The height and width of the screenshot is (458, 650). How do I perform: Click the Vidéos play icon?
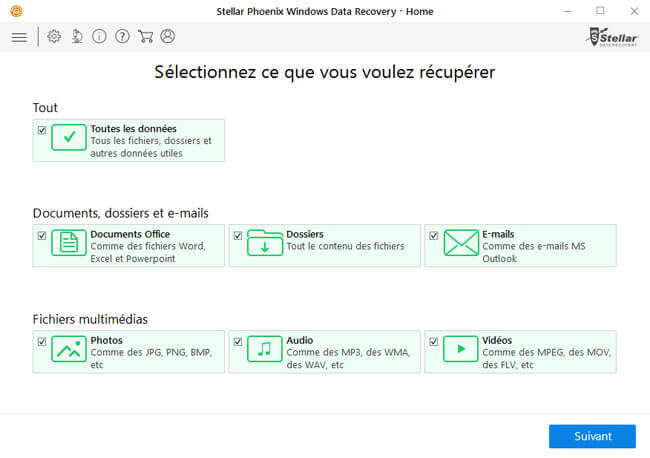(461, 349)
